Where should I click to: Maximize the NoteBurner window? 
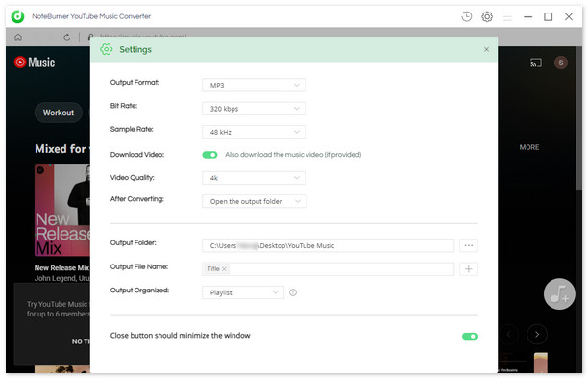click(549, 16)
